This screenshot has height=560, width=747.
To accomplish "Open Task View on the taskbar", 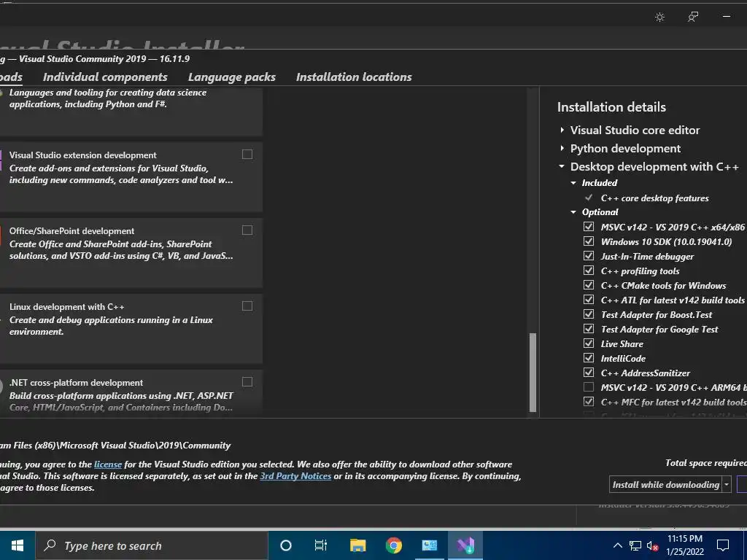I will pos(321,545).
